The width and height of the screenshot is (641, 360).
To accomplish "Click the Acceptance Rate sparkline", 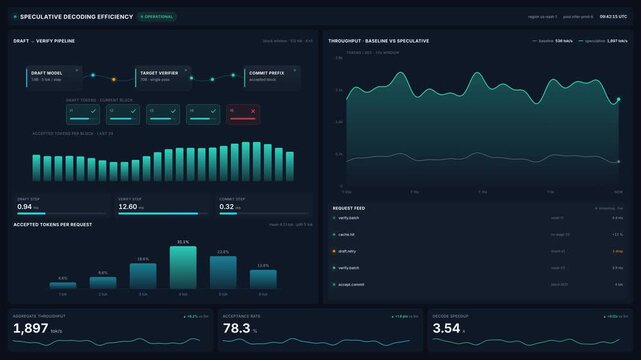I will click(x=317, y=342).
